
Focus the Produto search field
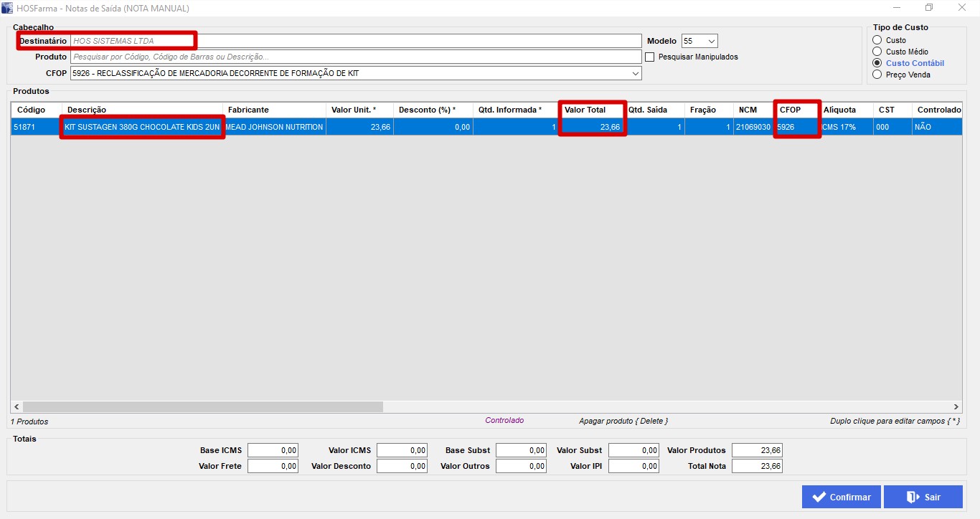pos(355,57)
